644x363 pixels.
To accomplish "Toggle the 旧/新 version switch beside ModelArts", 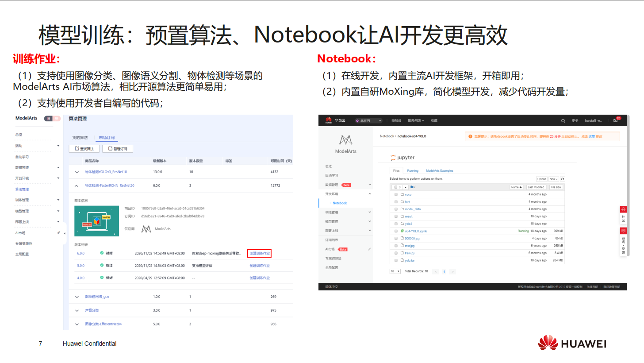I will [x=52, y=119].
